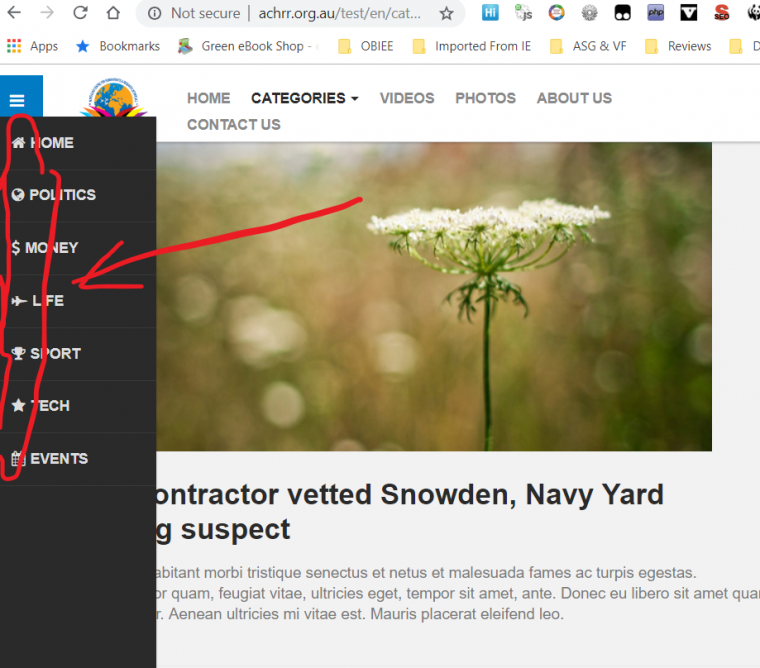The image size is (760, 668).
Task: Click the site globe logo
Action: point(113,97)
